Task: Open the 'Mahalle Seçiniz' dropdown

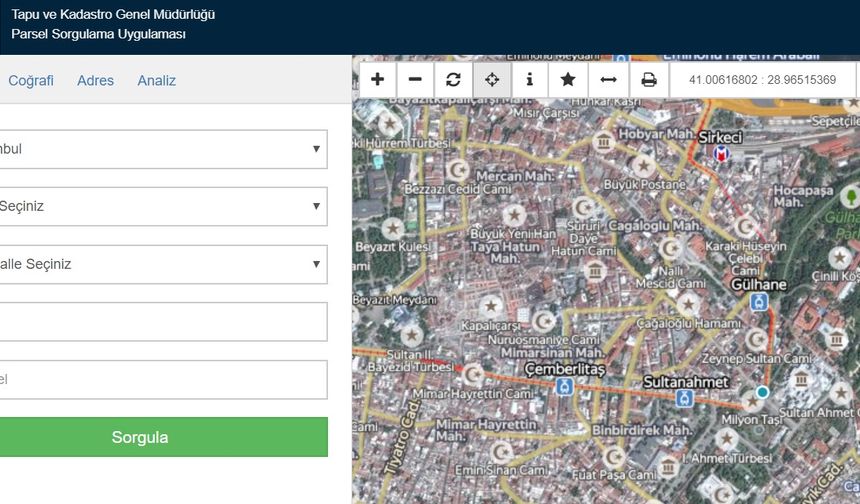Action: [x=160, y=264]
